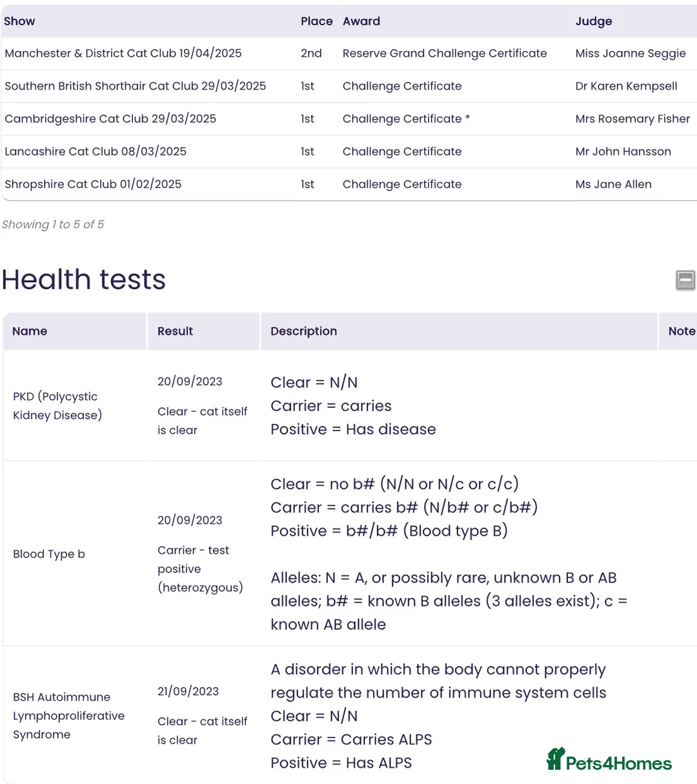Select Cambridgeshire Cat Club 29/03/2025 row

110,119
